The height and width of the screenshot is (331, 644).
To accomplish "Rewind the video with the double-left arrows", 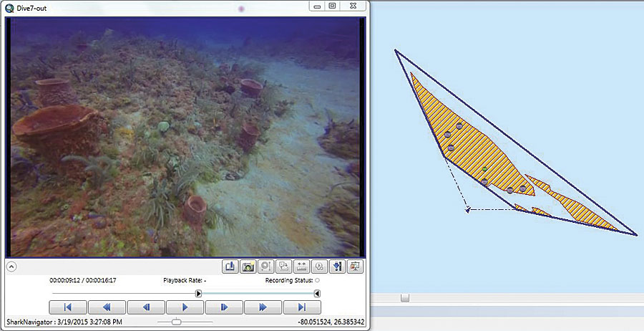I will pos(107,307).
